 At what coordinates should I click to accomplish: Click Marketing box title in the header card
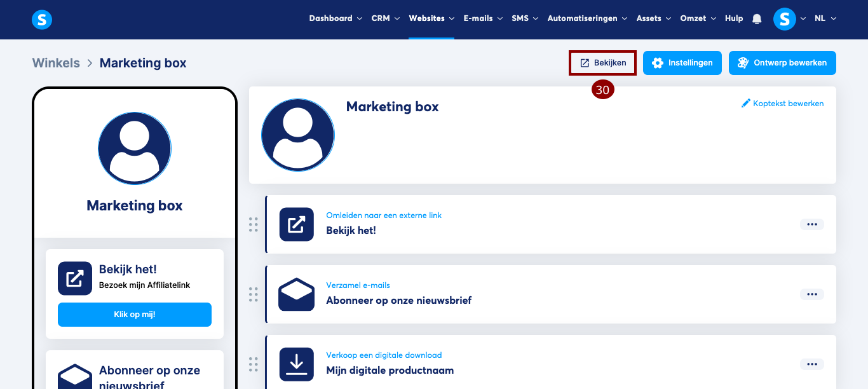pyautogui.click(x=393, y=107)
